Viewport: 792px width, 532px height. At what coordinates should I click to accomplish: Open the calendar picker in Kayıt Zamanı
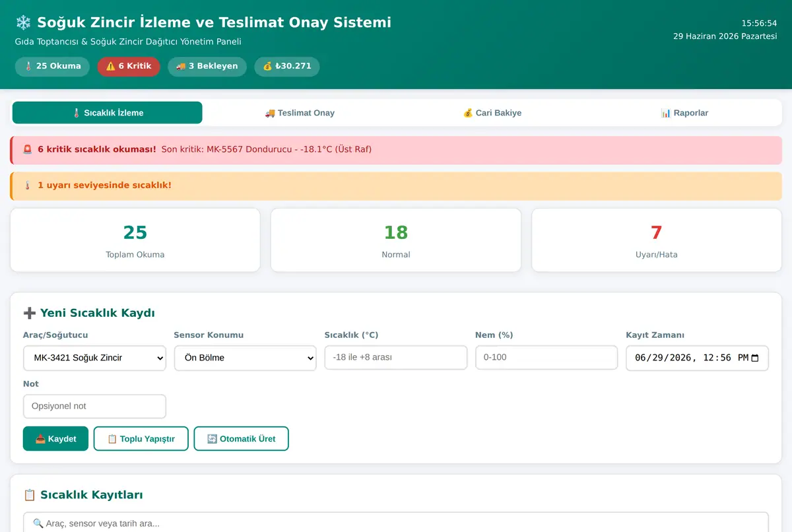click(756, 358)
